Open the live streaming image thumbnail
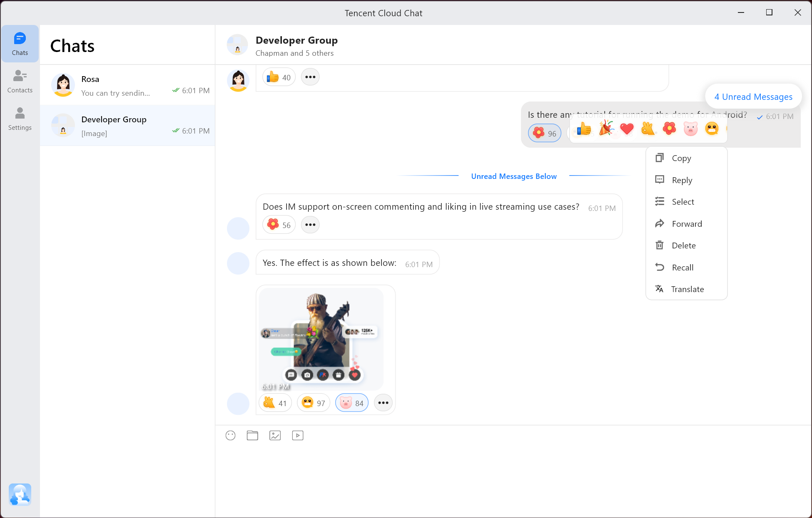The image size is (812, 518). click(x=321, y=338)
